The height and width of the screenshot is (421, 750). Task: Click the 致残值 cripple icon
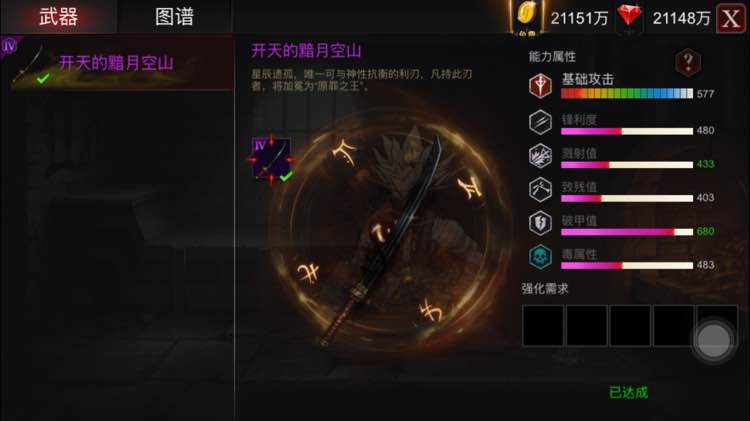point(540,189)
